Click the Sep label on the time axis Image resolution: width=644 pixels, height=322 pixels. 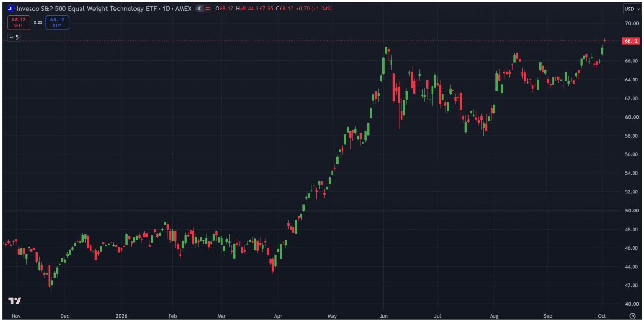[548, 316]
